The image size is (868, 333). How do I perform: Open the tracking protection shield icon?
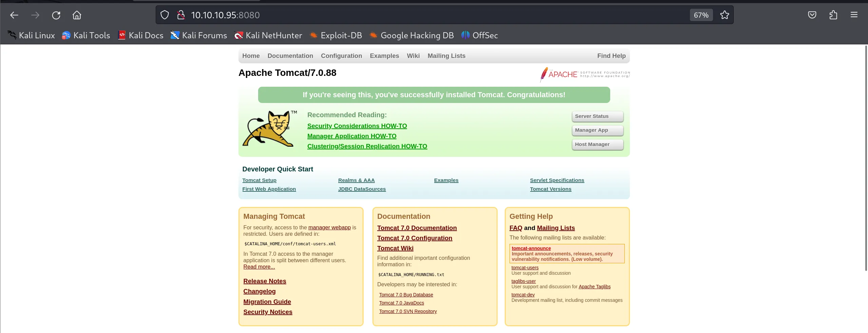click(165, 15)
